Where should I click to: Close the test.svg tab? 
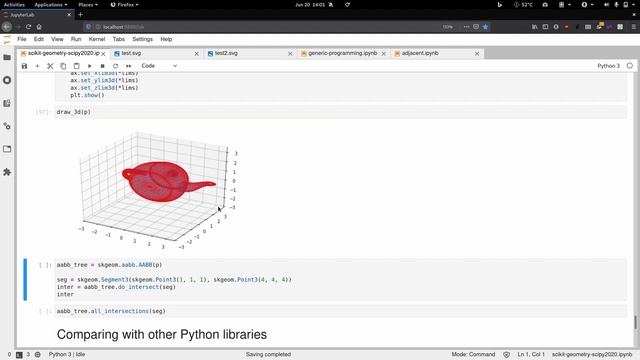pos(197,53)
